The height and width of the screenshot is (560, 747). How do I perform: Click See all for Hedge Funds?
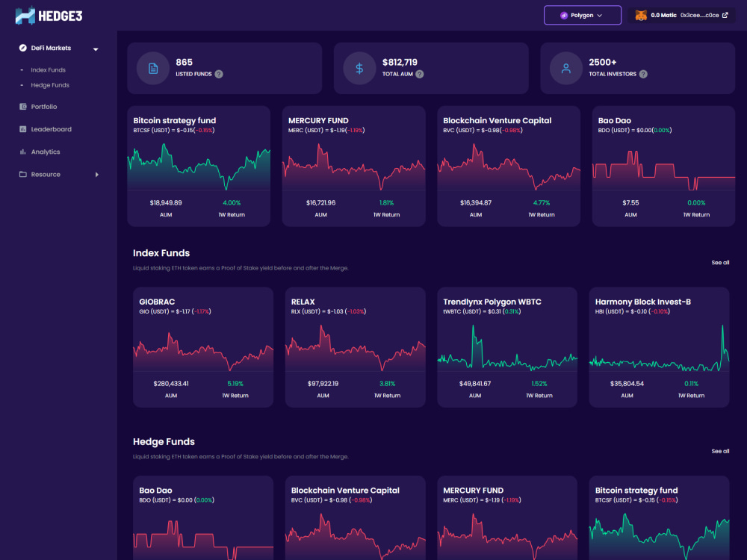click(x=720, y=451)
